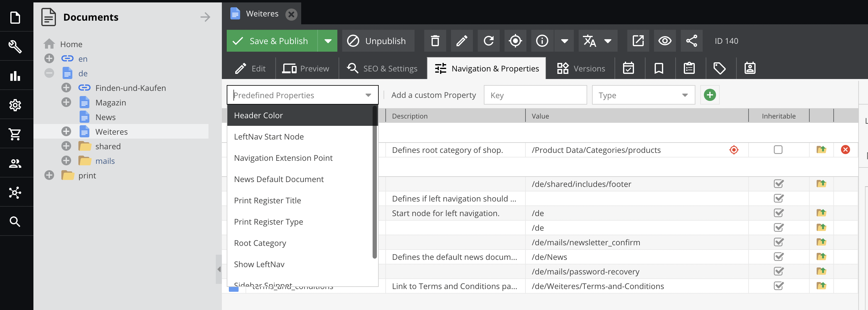Switch to the SEO & Settings tab

(382, 68)
